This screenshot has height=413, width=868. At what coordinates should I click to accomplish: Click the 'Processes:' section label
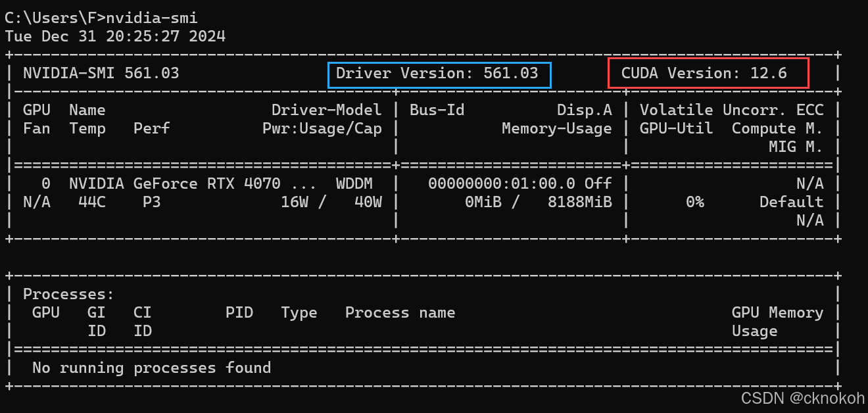69,294
